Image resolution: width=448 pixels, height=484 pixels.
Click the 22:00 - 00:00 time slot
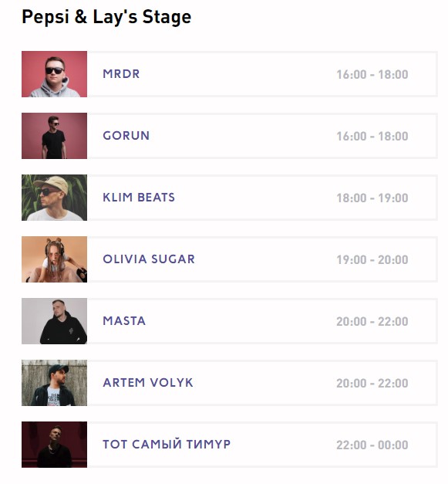(372, 445)
